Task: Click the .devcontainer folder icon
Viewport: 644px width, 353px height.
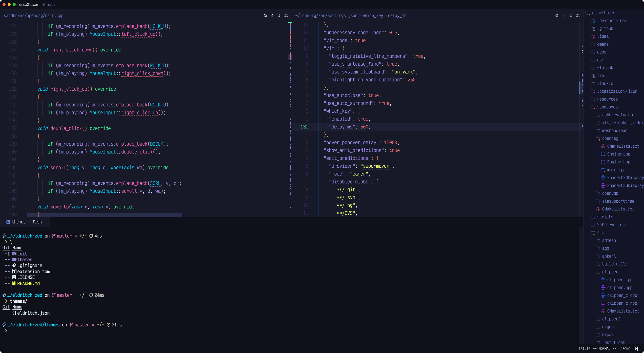Action: [593, 21]
